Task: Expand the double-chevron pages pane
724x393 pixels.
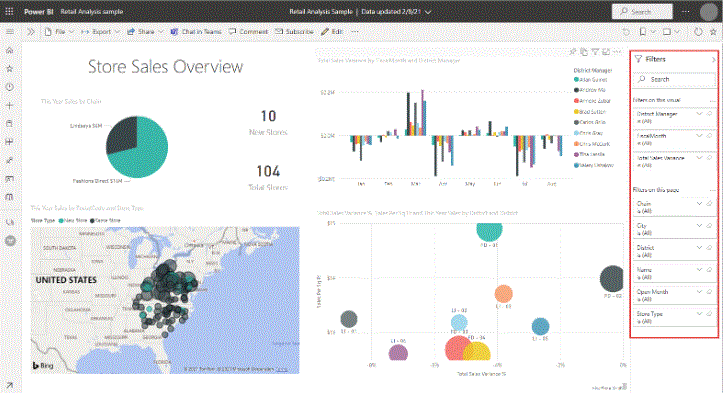Action: pyautogui.click(x=30, y=32)
